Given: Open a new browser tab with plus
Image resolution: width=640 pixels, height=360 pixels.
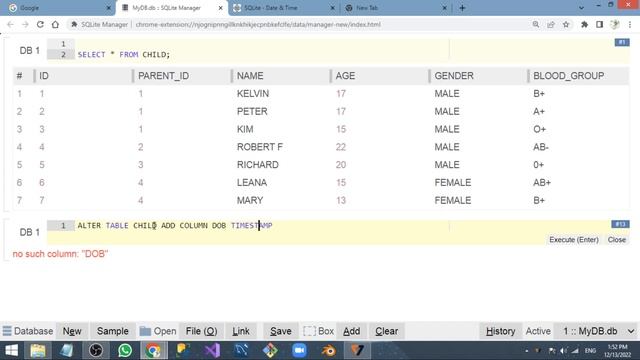Looking at the screenshot, I should pyautogui.click(x=462, y=8).
